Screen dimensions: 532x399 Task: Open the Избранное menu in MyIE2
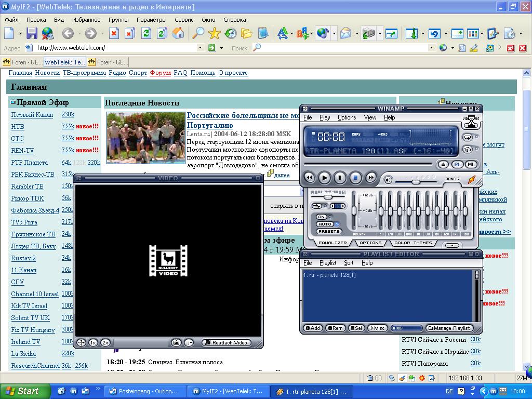[x=86, y=20]
